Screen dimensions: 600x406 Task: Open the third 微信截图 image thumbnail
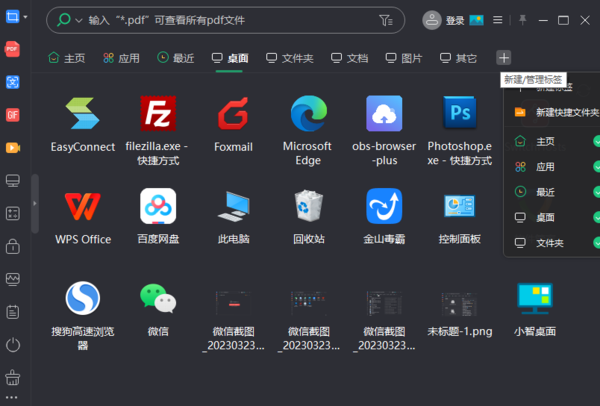point(384,303)
